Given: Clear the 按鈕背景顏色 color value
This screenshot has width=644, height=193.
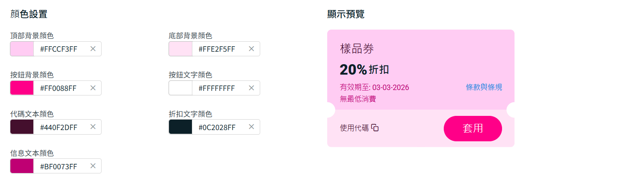Looking at the screenshot, I should (x=93, y=88).
